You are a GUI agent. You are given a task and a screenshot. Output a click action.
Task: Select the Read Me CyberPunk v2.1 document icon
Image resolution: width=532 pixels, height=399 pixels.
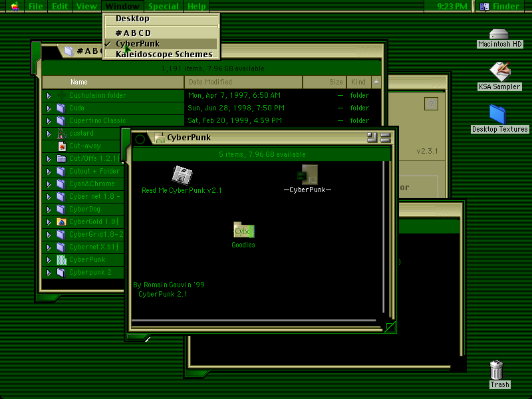pos(182,175)
